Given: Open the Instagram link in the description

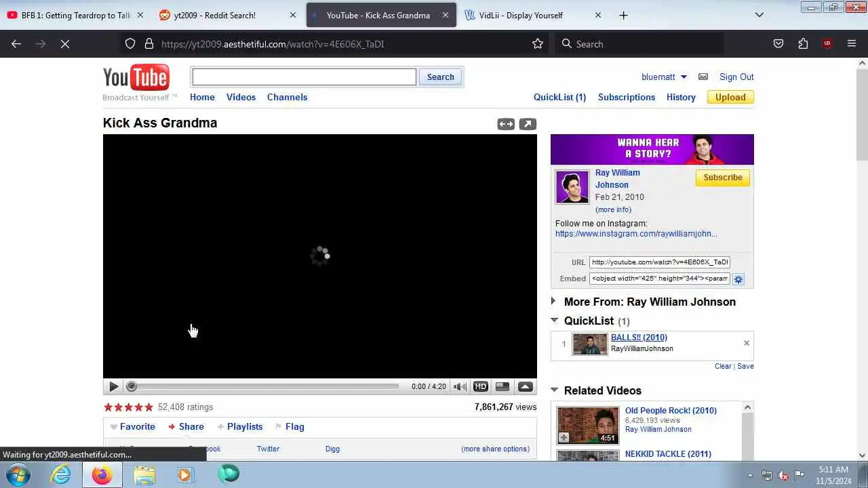Looking at the screenshot, I should [x=636, y=234].
